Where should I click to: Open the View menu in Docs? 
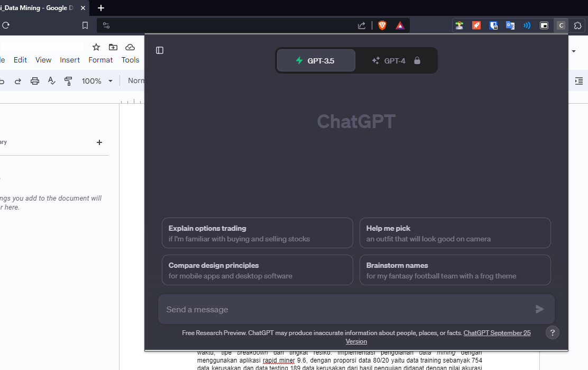43,60
